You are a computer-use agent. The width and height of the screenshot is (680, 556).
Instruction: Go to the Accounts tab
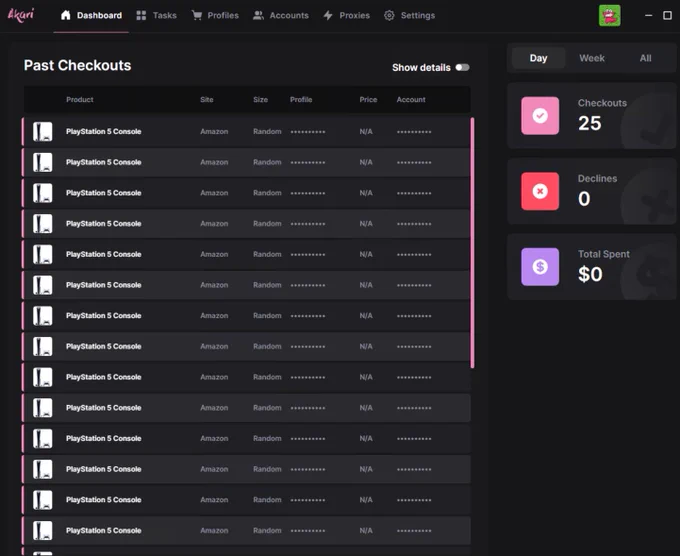pyautogui.click(x=281, y=16)
